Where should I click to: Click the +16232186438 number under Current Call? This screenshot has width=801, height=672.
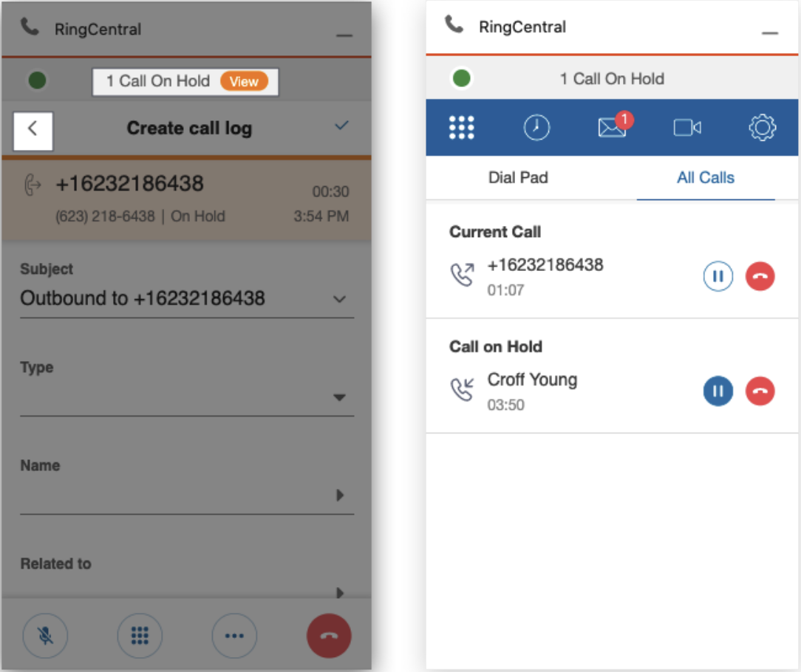coord(545,265)
